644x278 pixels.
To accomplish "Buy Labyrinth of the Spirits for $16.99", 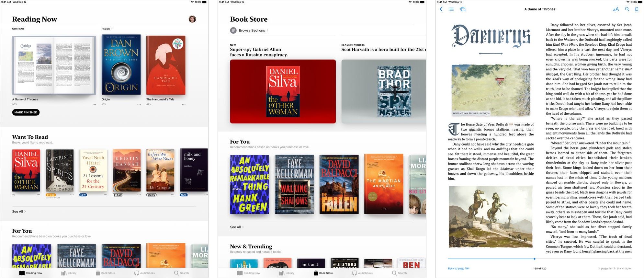I will 51,195.
